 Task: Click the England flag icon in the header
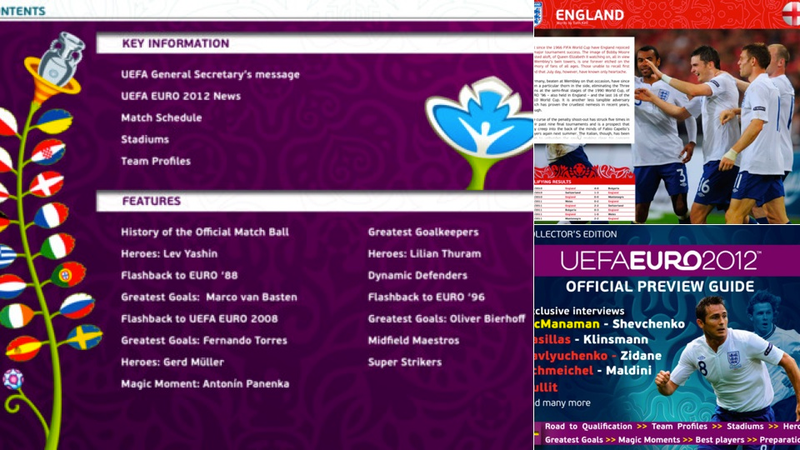[x=791, y=13]
